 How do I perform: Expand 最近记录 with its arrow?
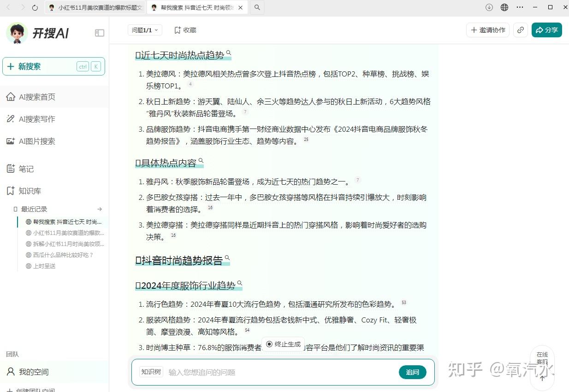coord(100,209)
